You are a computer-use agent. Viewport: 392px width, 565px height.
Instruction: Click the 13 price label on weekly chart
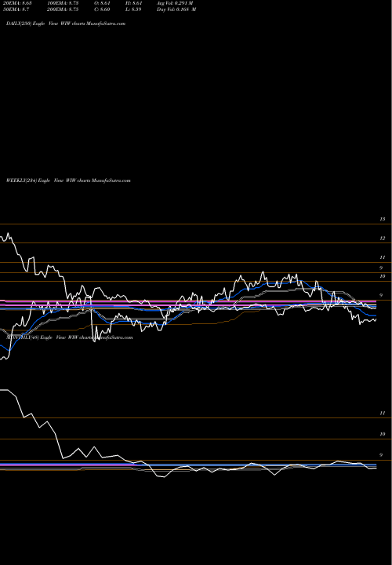(x=383, y=219)
